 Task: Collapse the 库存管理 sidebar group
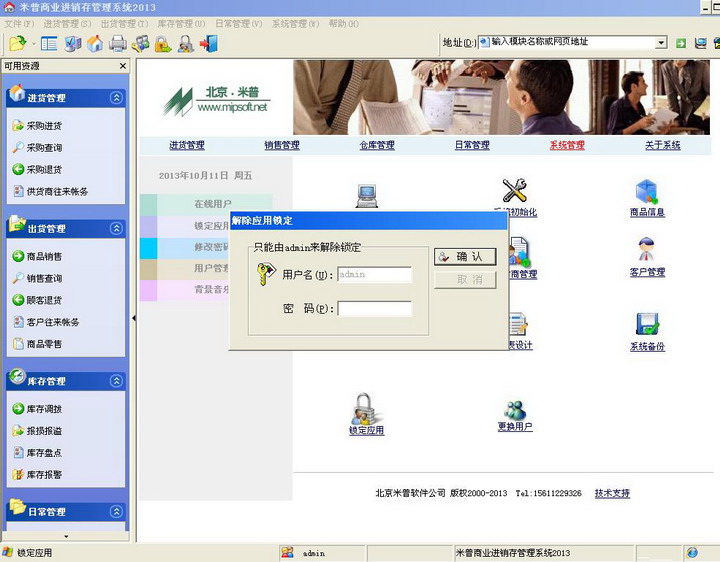(117, 381)
